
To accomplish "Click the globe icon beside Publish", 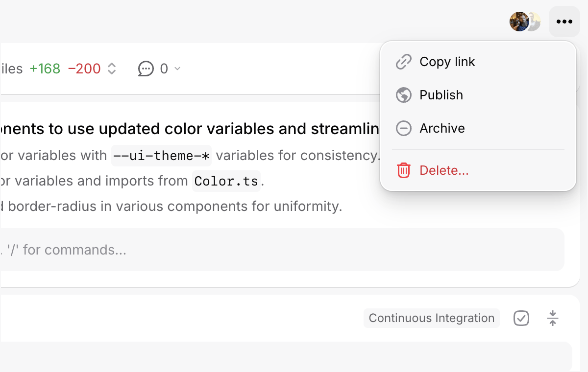I will pos(403,95).
